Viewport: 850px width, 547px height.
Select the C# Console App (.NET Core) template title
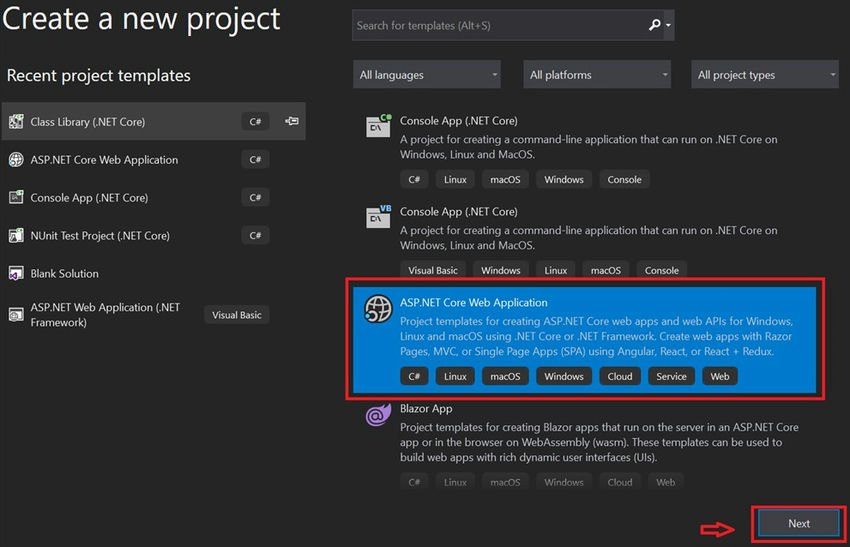click(459, 121)
